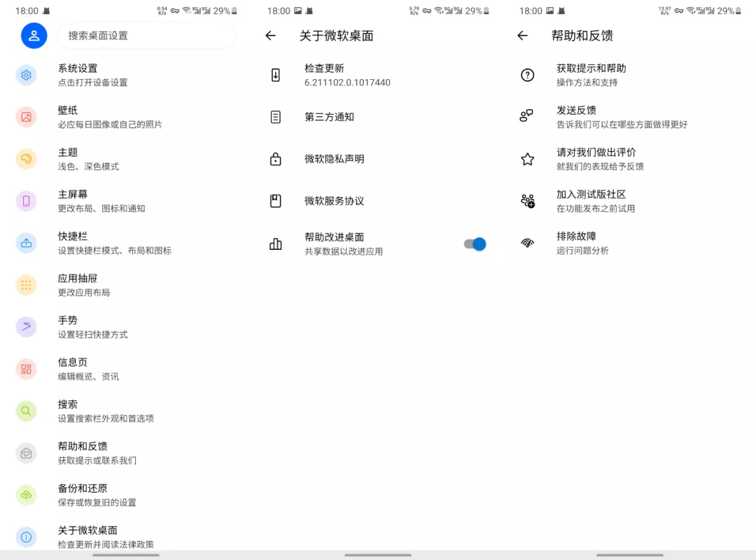
Task: Open the blue profile avatar icon
Action: pyautogui.click(x=34, y=35)
